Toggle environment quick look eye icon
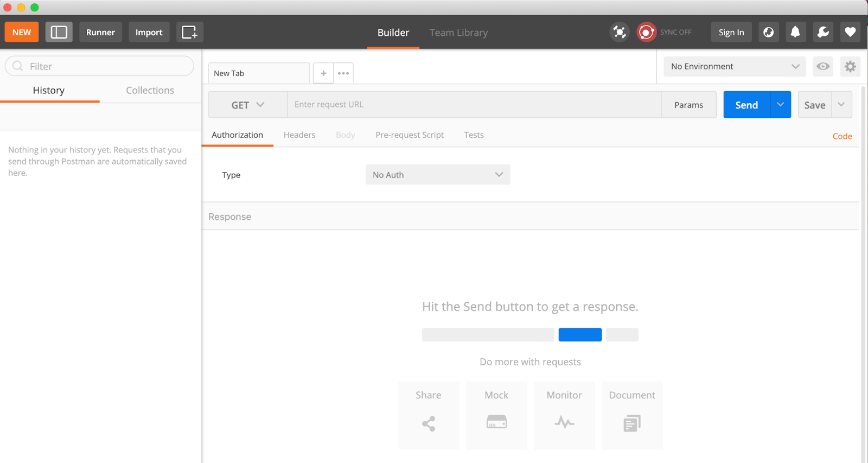 823,66
